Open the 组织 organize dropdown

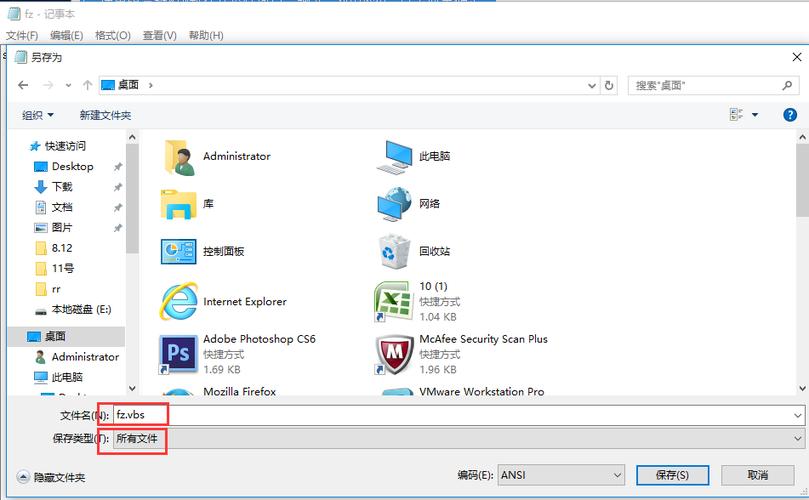coord(38,115)
